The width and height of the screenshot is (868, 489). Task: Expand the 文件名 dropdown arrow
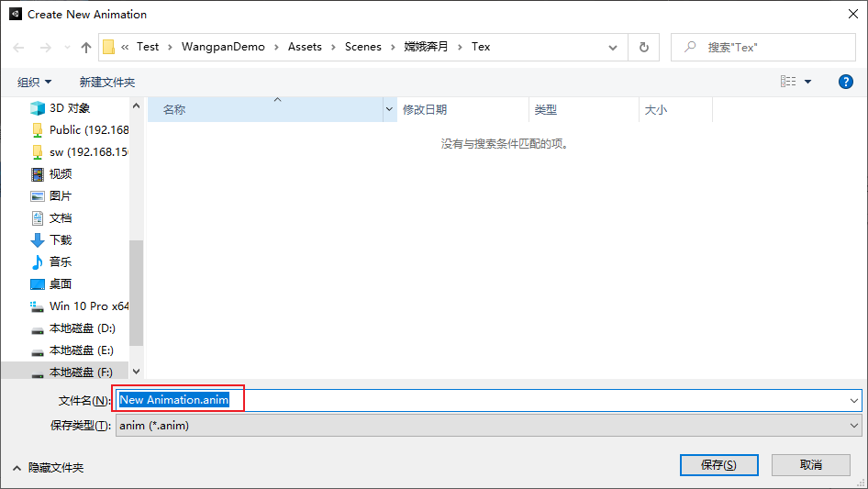coord(854,400)
